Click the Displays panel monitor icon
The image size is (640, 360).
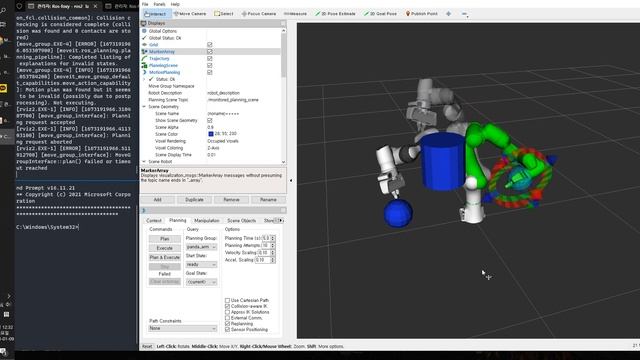(x=144, y=23)
